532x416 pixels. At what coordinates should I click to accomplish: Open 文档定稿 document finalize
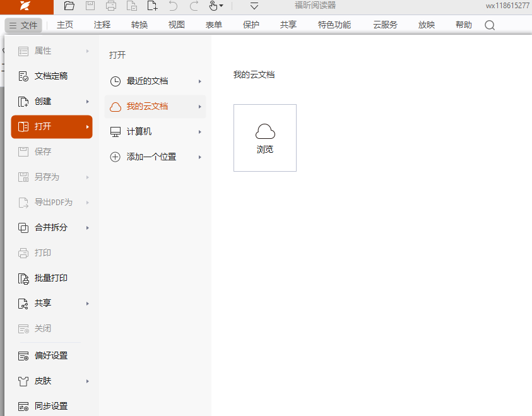tap(51, 76)
